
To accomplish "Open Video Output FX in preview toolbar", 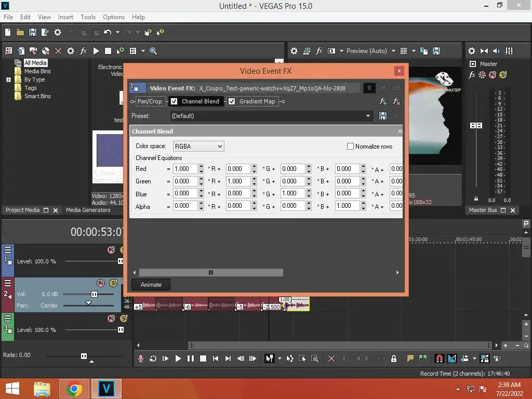I will coord(319,51).
